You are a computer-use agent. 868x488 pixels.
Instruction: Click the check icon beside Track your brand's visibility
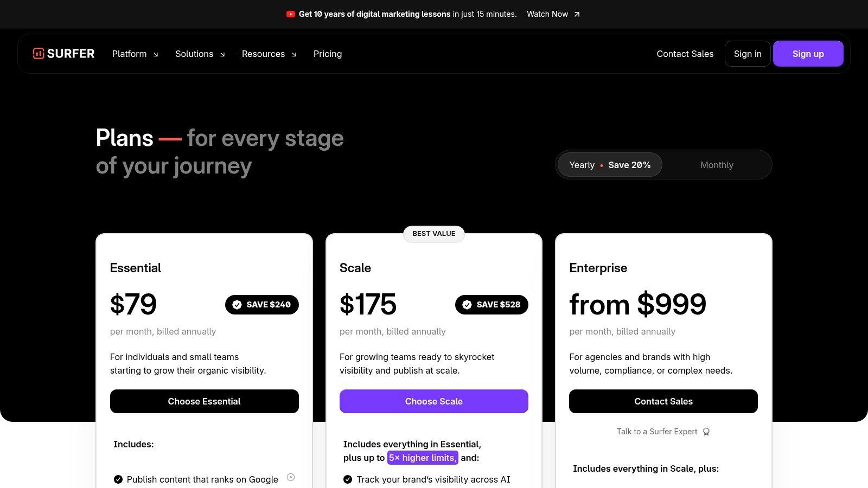point(348,479)
